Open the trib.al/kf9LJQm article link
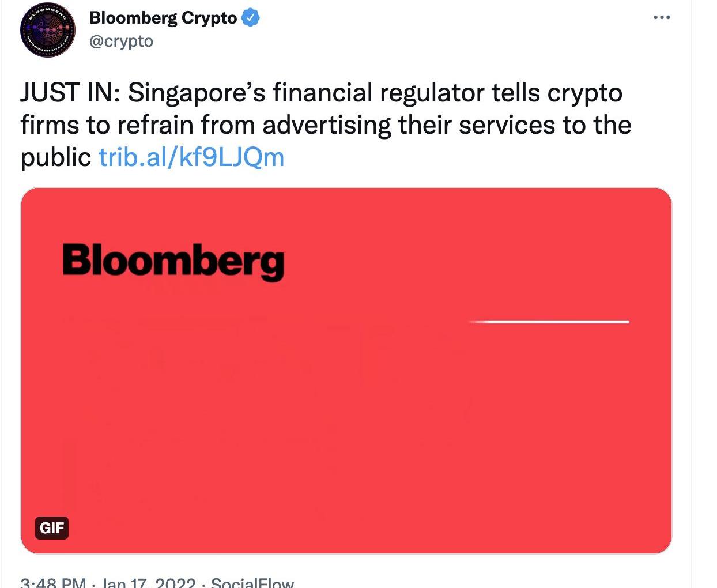 [x=191, y=157]
